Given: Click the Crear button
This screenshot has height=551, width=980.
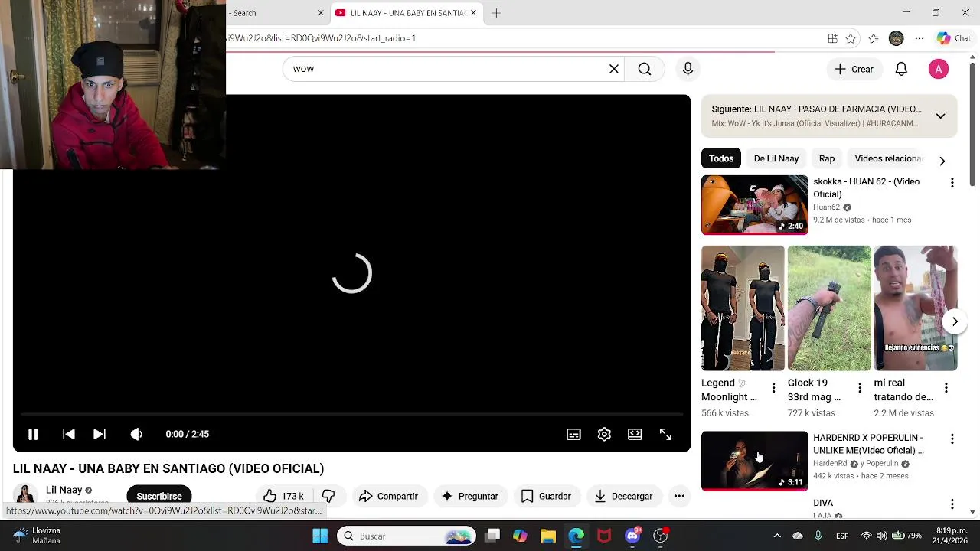Looking at the screenshot, I should pos(854,69).
